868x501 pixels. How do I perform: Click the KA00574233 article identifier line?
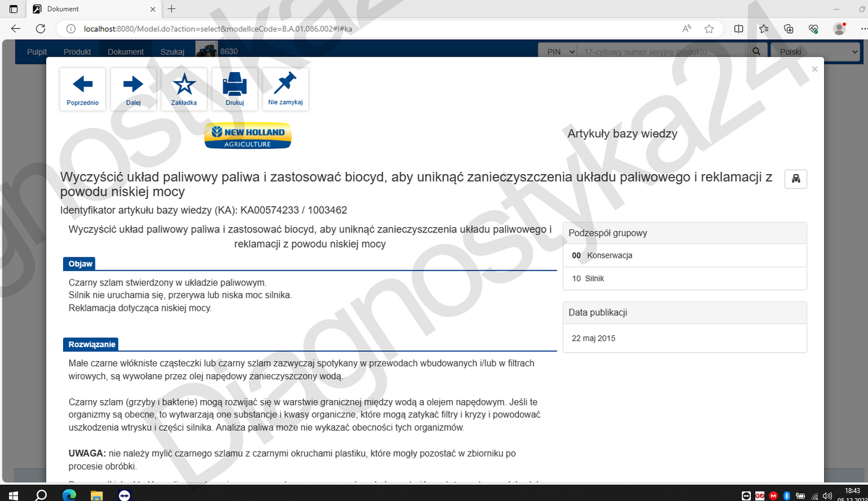(x=204, y=210)
